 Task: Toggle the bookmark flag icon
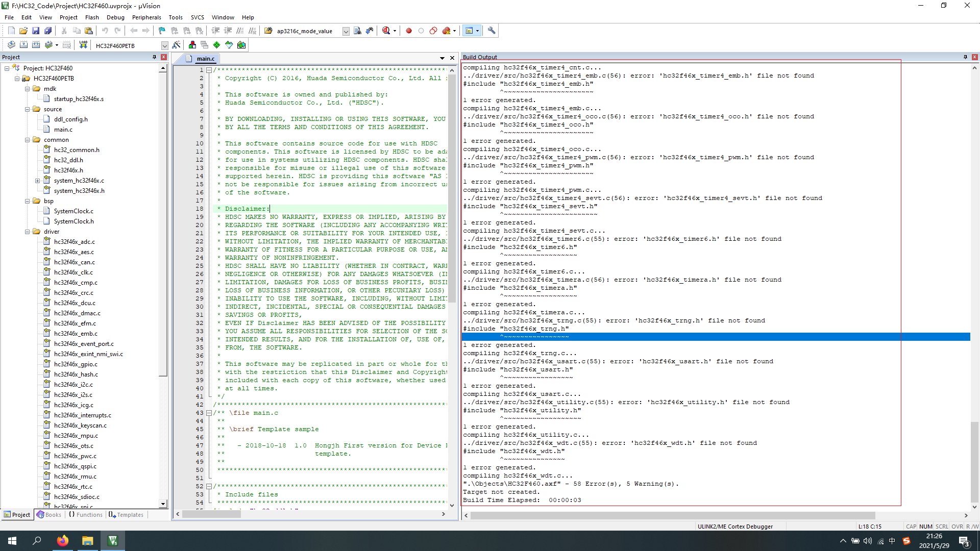point(162,31)
